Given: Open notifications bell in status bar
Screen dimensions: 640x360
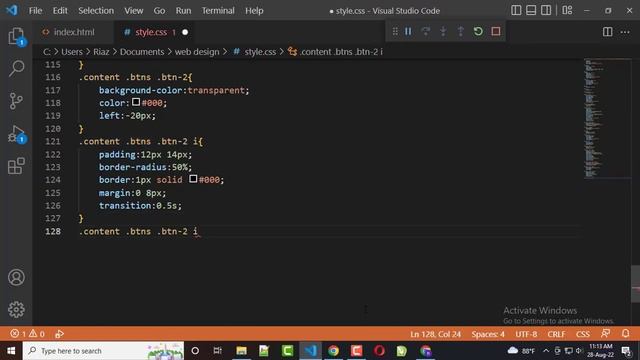Looking at the screenshot, I should [x=625, y=334].
